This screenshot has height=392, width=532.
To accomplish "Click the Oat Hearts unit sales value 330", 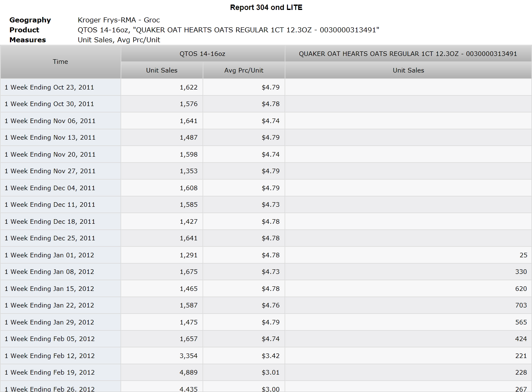I will 521,272.
